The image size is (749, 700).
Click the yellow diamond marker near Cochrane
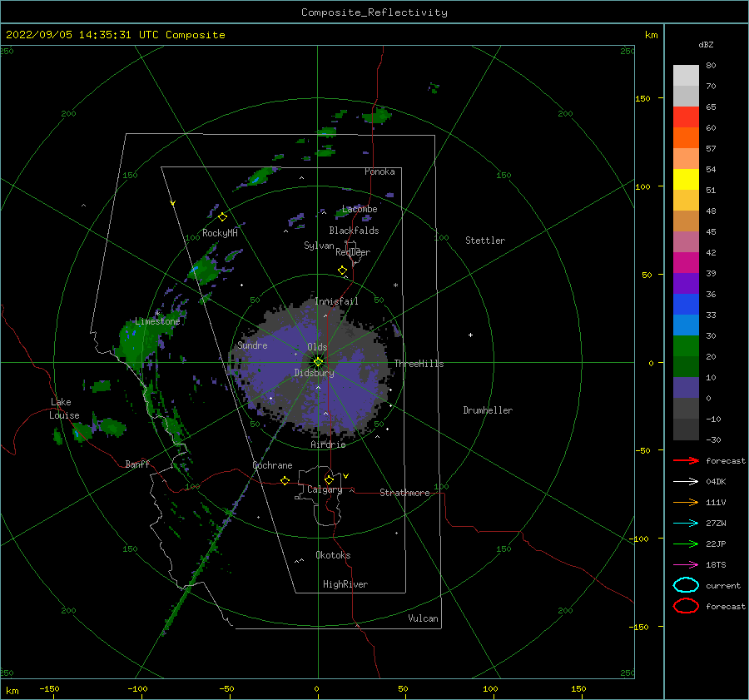coord(285,481)
